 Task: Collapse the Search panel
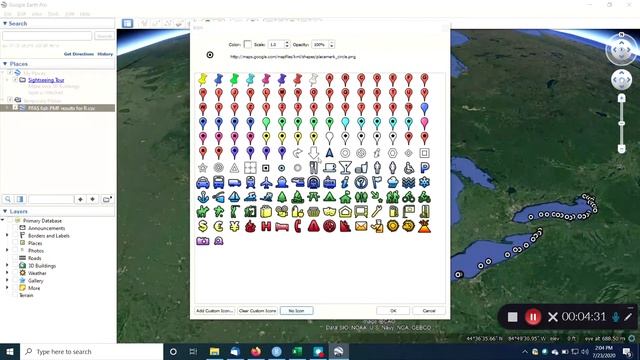[x=5, y=24]
